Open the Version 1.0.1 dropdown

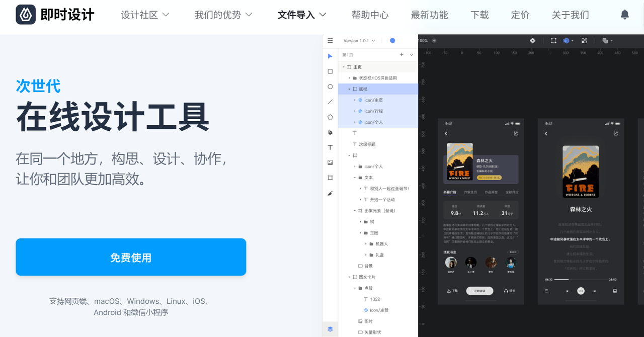click(359, 41)
